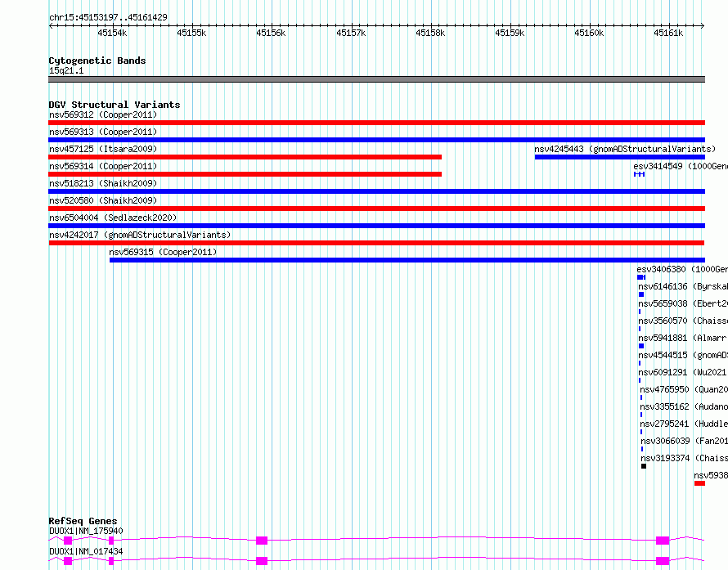Click the 45157k ruler tick label
The width and height of the screenshot is (728, 570).
[x=351, y=33]
